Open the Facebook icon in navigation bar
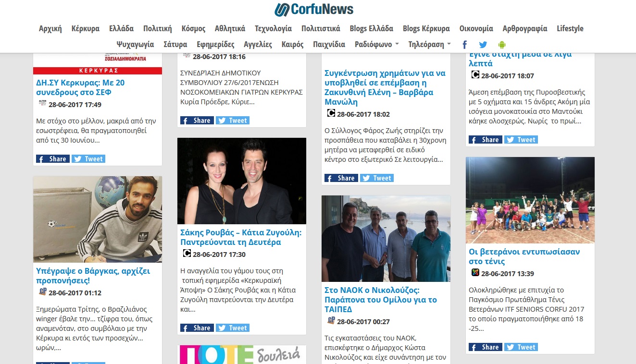 (x=464, y=44)
